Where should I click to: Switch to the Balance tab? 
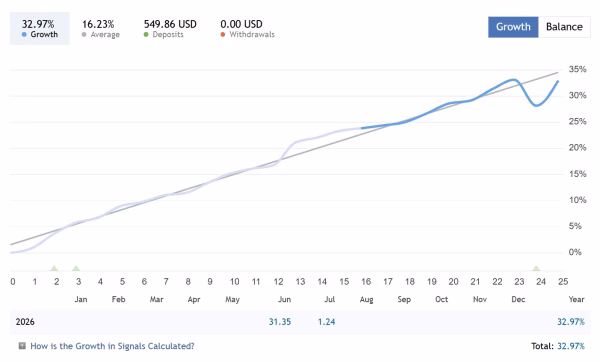coord(564,27)
